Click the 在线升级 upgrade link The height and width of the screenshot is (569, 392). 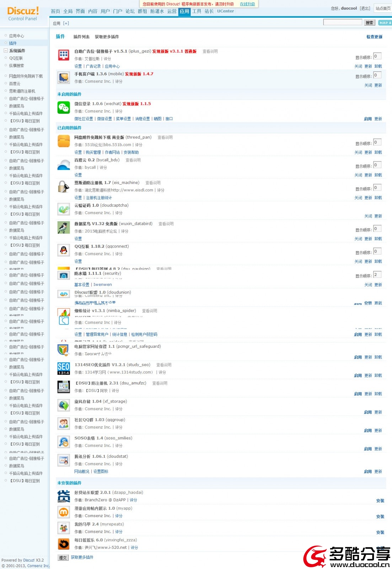click(247, 4)
